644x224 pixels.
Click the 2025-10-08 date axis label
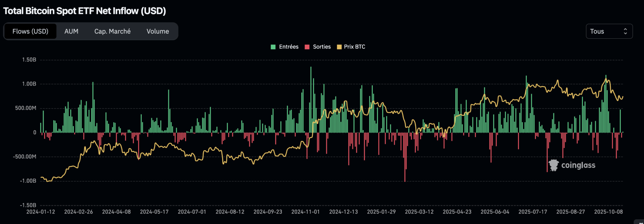[608, 212]
